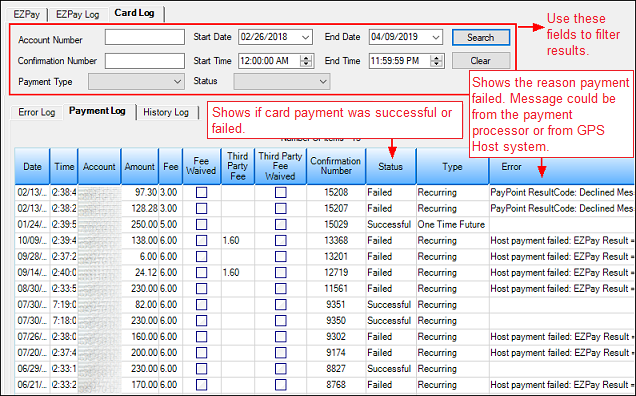This screenshot has width=636, height=396.
Task: Select the Payment Log tab
Action: [x=97, y=111]
